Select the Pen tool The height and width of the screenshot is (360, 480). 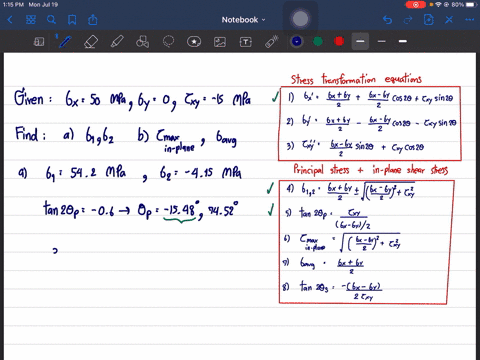point(65,42)
